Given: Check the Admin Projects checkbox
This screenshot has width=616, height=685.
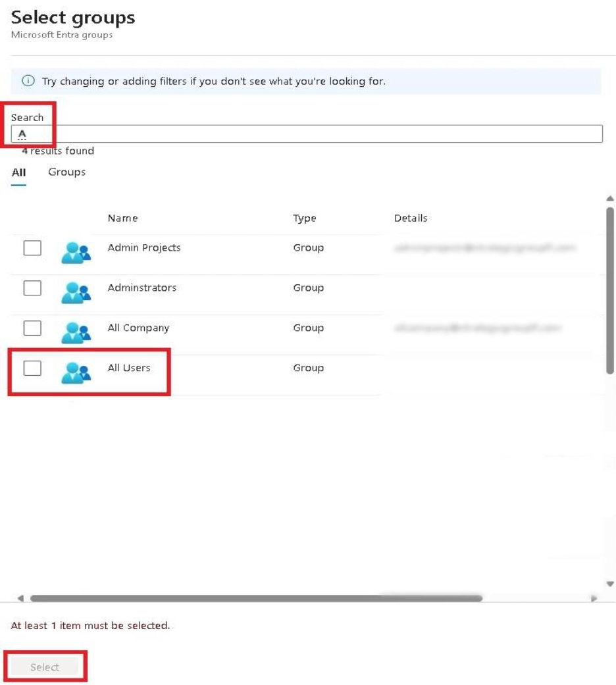Looking at the screenshot, I should coord(32,248).
